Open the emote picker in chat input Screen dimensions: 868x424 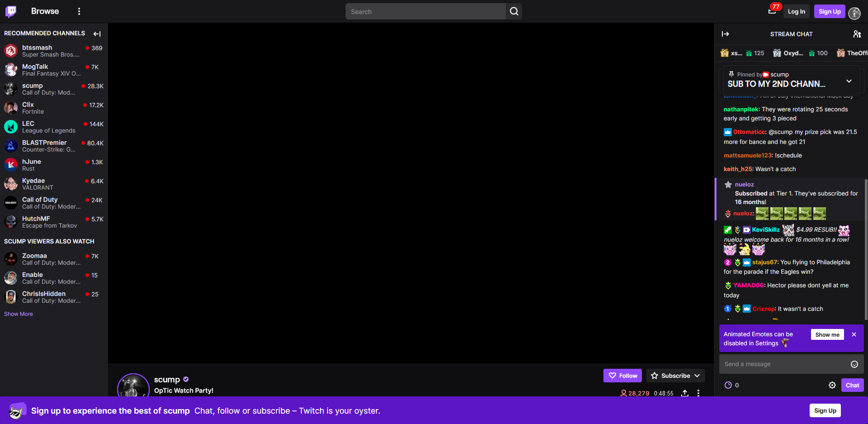pos(854,364)
